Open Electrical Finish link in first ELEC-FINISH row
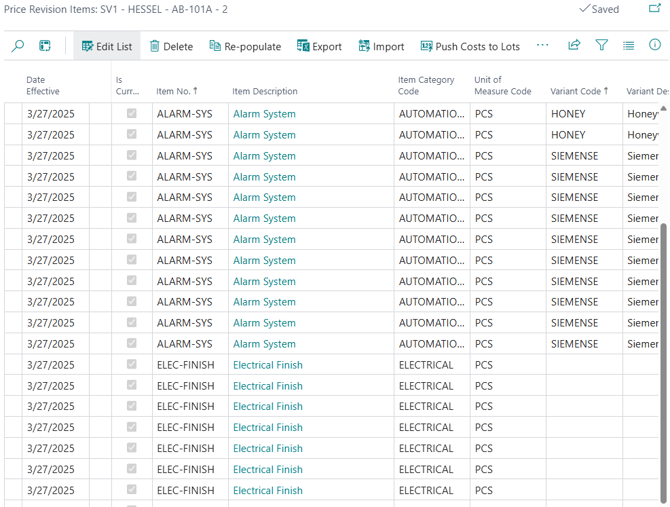670x507 pixels. (268, 365)
